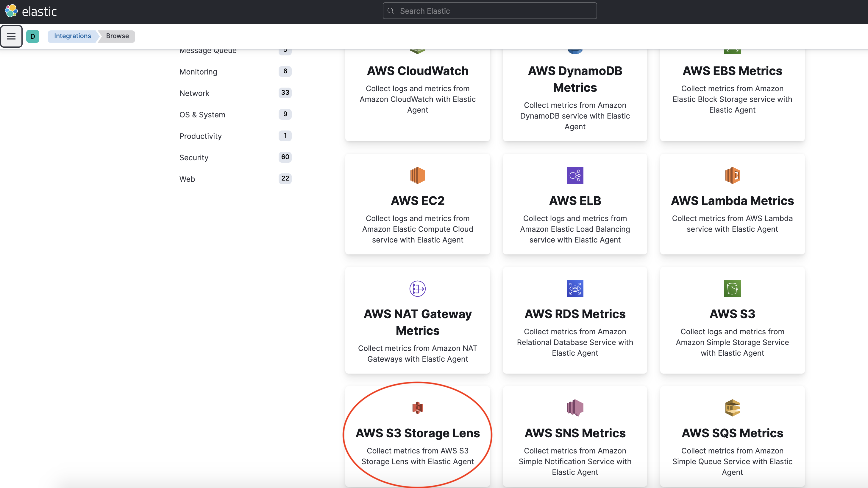Click the AWS RDS Metrics icon
Viewport: 868px width, 488px height.
click(x=574, y=289)
